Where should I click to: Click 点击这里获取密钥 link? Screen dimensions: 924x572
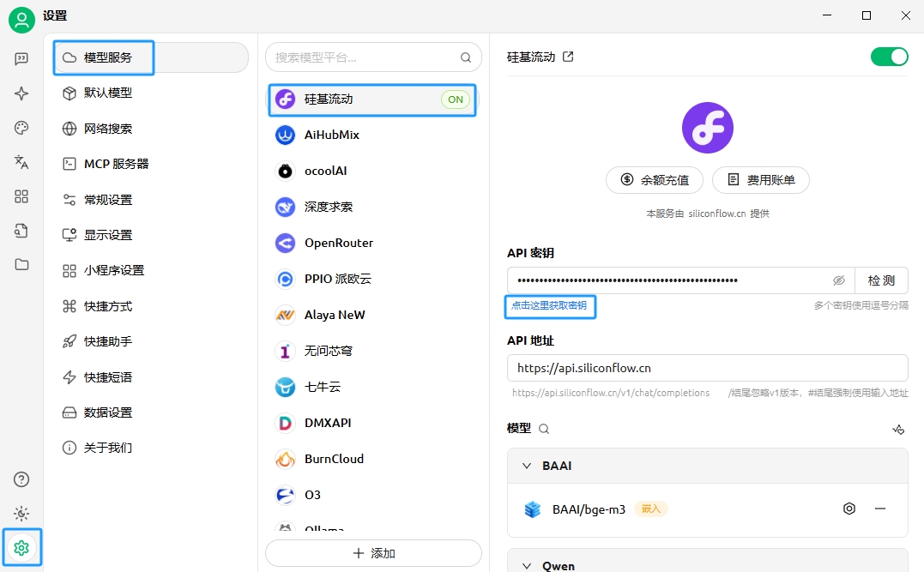[x=549, y=306]
